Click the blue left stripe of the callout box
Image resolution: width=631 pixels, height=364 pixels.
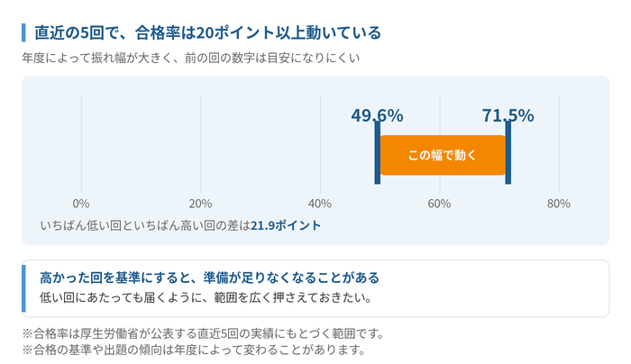23,288
